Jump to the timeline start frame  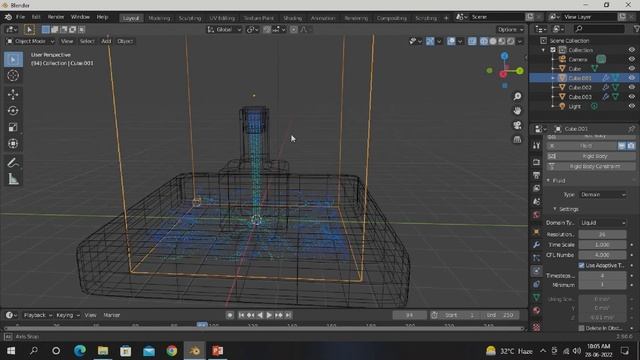click(241, 315)
